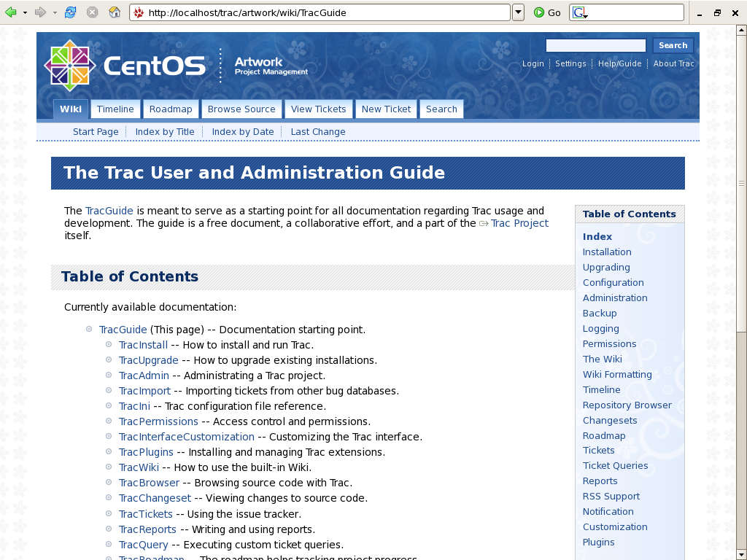
Task: Open the TracTickets link
Action: coord(145,514)
